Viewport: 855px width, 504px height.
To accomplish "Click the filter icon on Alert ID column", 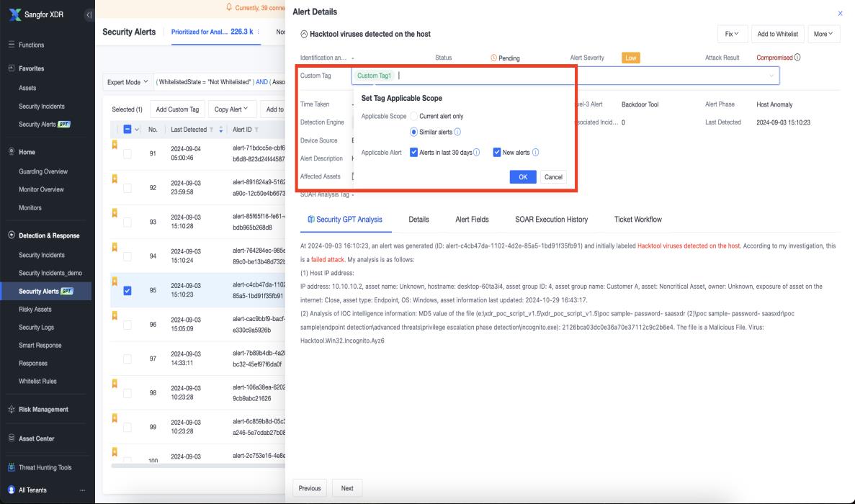I will (256, 130).
